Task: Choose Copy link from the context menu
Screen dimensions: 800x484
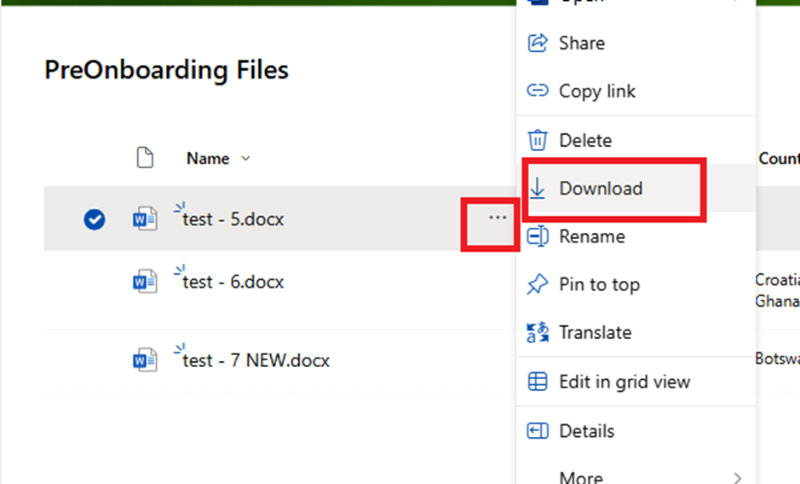Action: (x=636, y=91)
